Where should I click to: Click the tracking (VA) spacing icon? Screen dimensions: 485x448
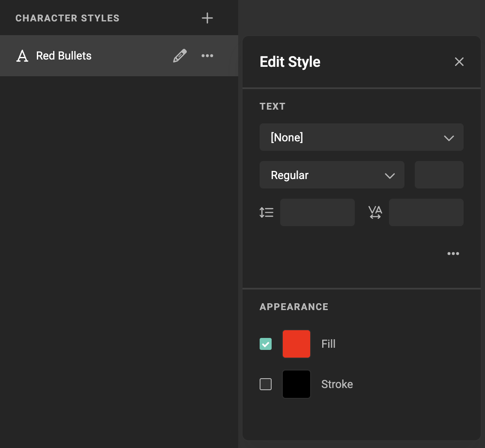pyautogui.click(x=375, y=212)
